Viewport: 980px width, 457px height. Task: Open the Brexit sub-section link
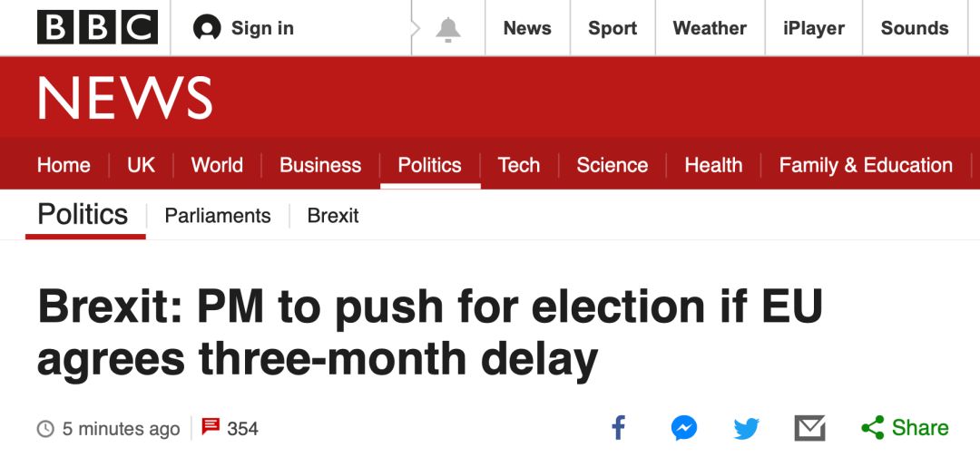coord(333,216)
